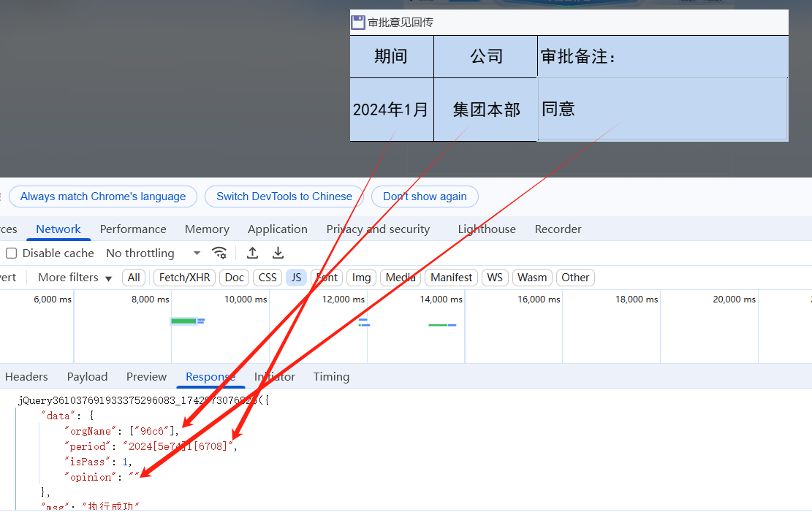Click Always match Chrome's language button
The image size is (812, 515).
103,197
